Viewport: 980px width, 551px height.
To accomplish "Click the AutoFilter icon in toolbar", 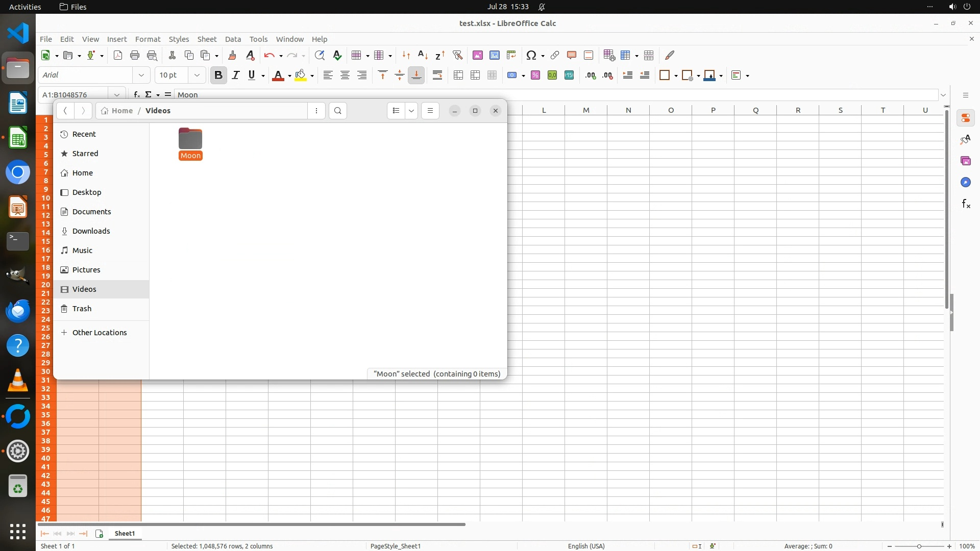I will [x=457, y=55].
